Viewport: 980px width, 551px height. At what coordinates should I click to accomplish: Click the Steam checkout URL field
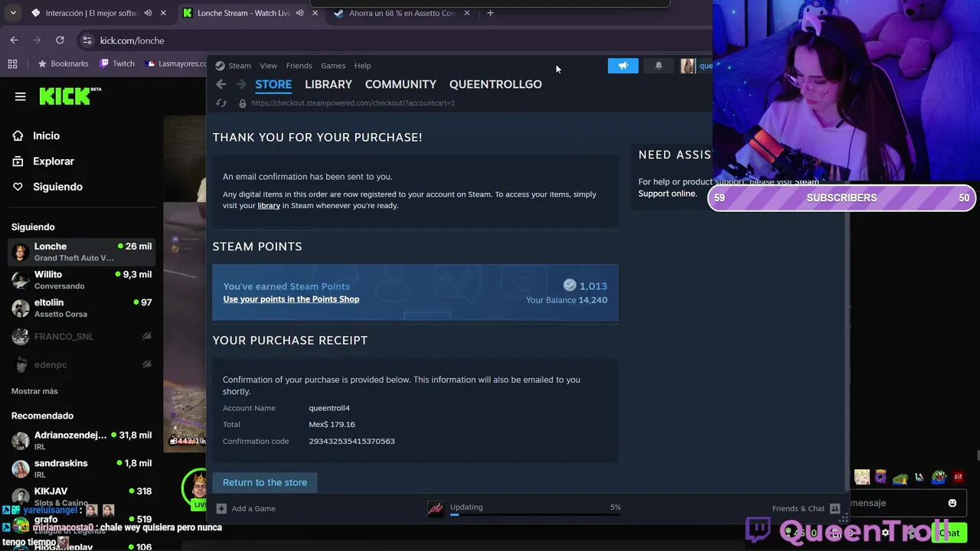353,103
